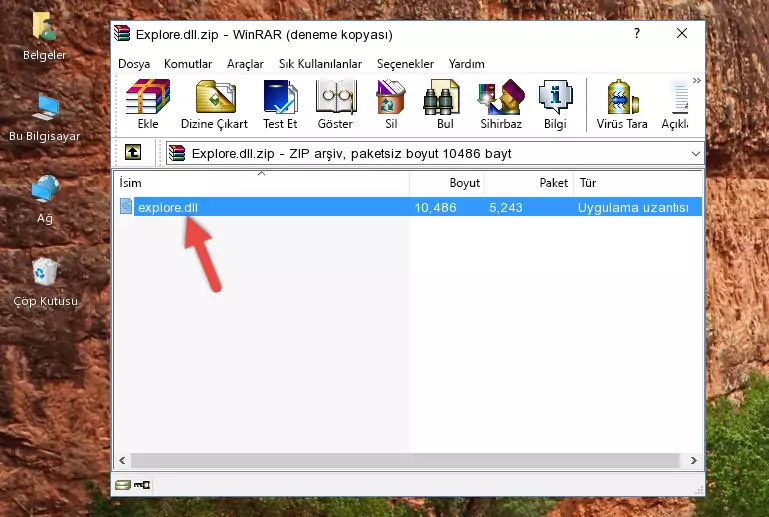
Task: Select the Ağ network desktop icon
Action: [x=45, y=199]
